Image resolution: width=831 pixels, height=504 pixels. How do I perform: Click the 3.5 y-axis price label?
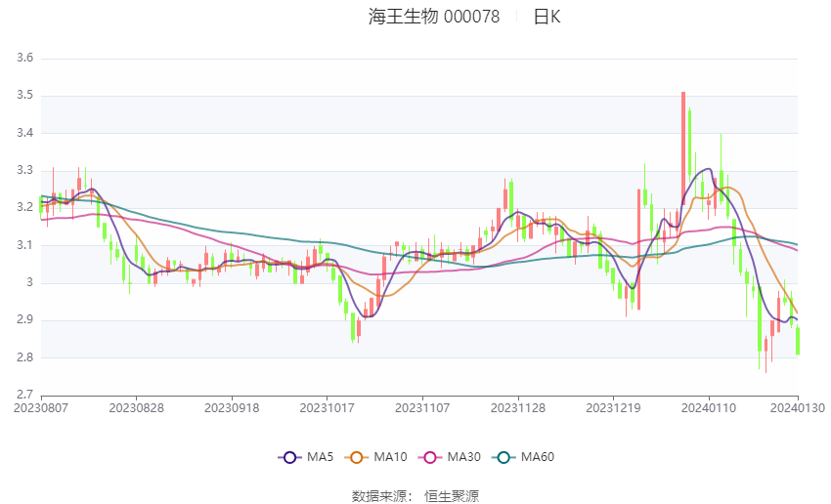coord(24,96)
